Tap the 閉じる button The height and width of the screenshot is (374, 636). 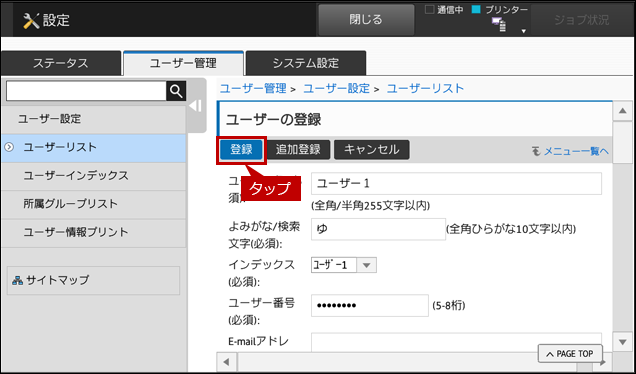click(366, 19)
